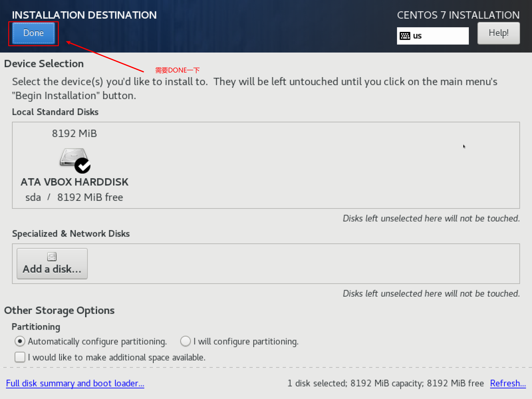Image resolution: width=532 pixels, height=399 pixels.
Task: Click the keyboard layout icon
Action: (405, 36)
